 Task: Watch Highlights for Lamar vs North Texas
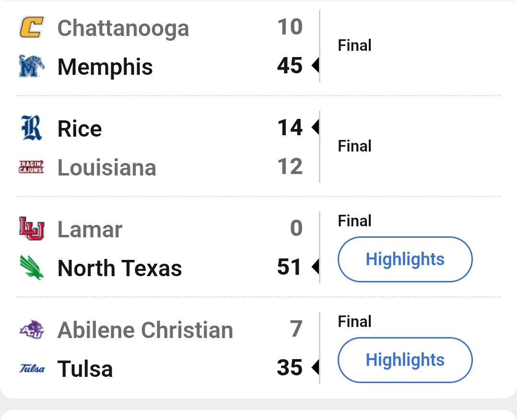point(405,259)
